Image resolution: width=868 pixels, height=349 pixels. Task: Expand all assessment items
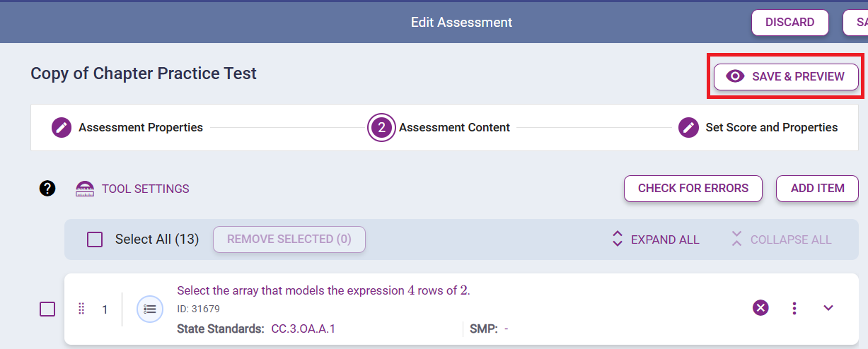click(x=655, y=239)
